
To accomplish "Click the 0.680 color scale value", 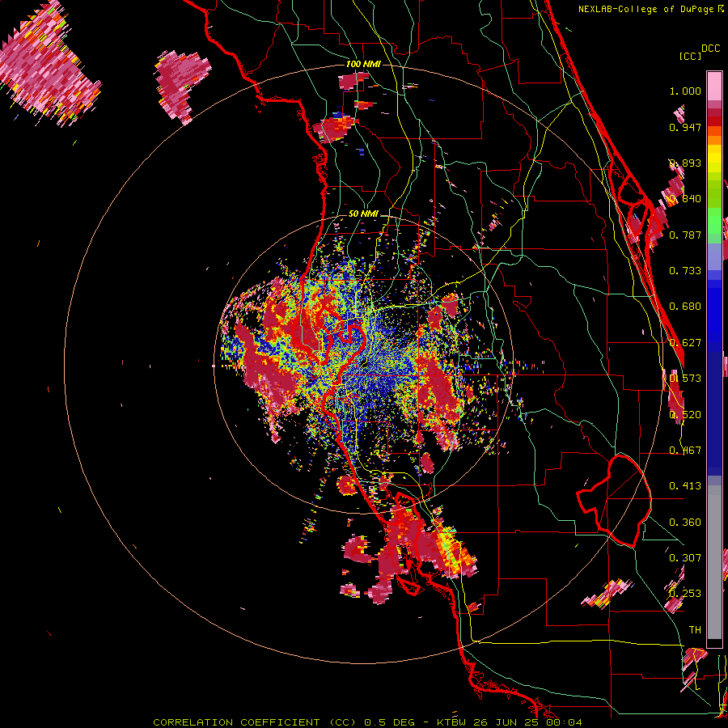I will [685, 307].
